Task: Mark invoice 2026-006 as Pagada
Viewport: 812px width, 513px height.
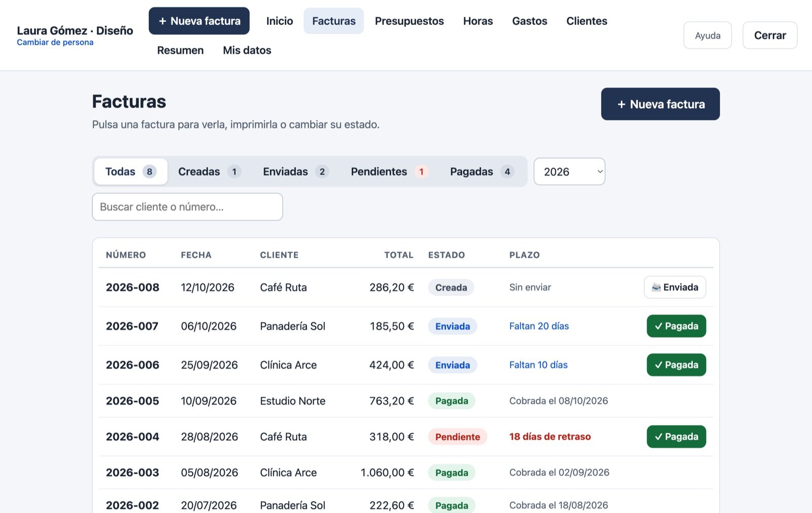Action: [x=676, y=365]
